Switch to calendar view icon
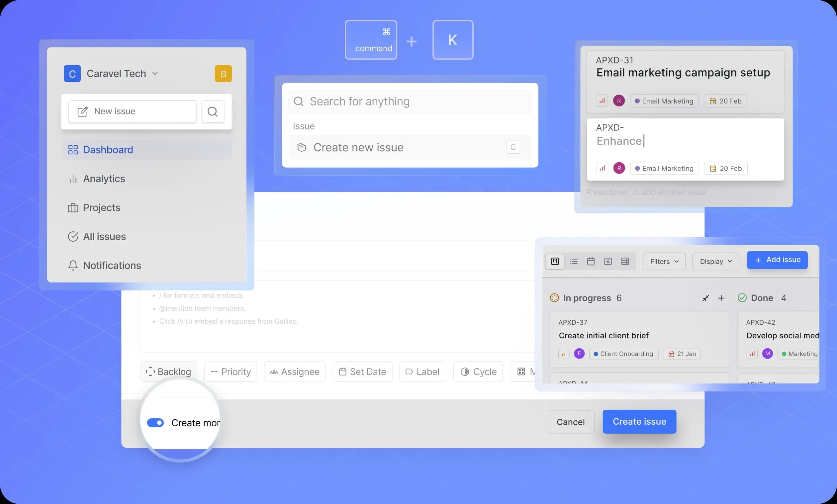Viewport: 837px width, 504px height. pos(591,261)
